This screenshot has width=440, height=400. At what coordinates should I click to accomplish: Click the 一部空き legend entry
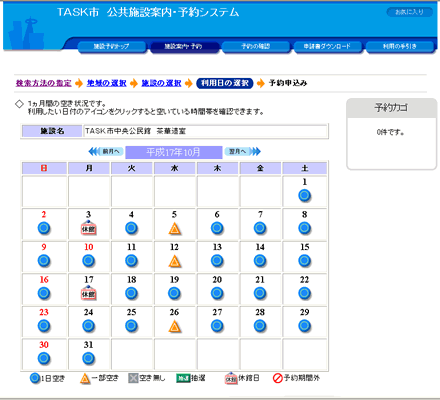(99, 378)
